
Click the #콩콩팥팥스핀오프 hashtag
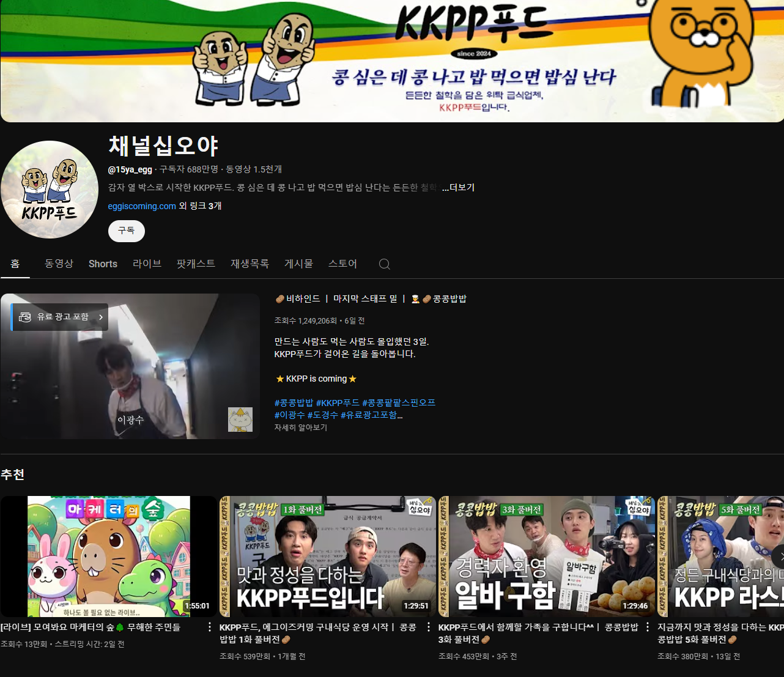399,403
